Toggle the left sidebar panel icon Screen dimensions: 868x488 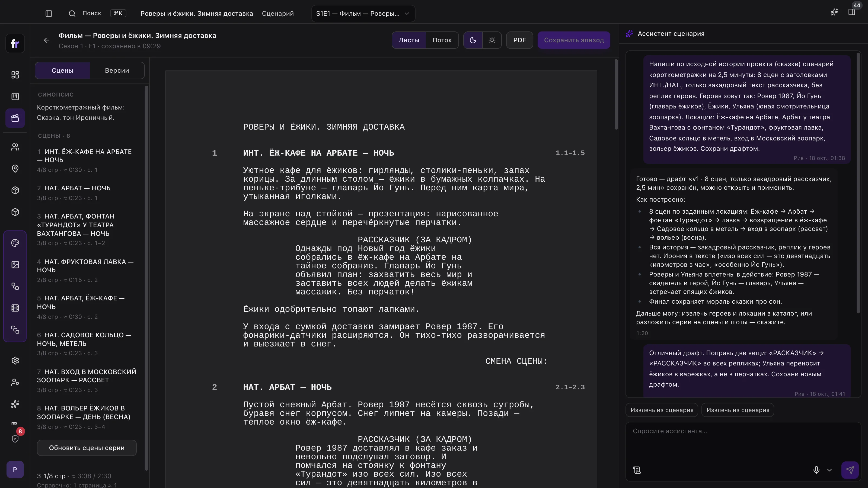point(49,14)
